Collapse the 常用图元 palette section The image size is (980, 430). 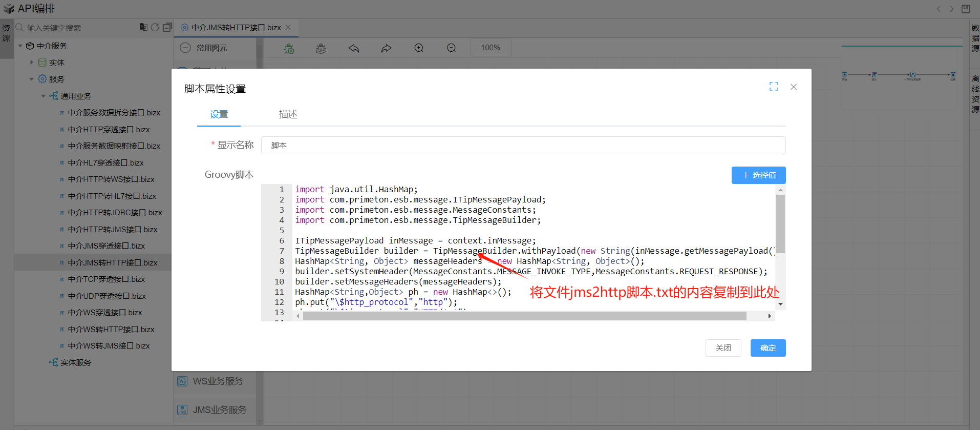[x=186, y=48]
